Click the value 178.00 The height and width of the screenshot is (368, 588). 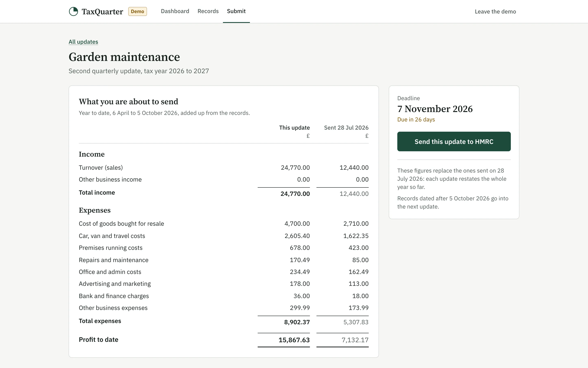tap(300, 284)
